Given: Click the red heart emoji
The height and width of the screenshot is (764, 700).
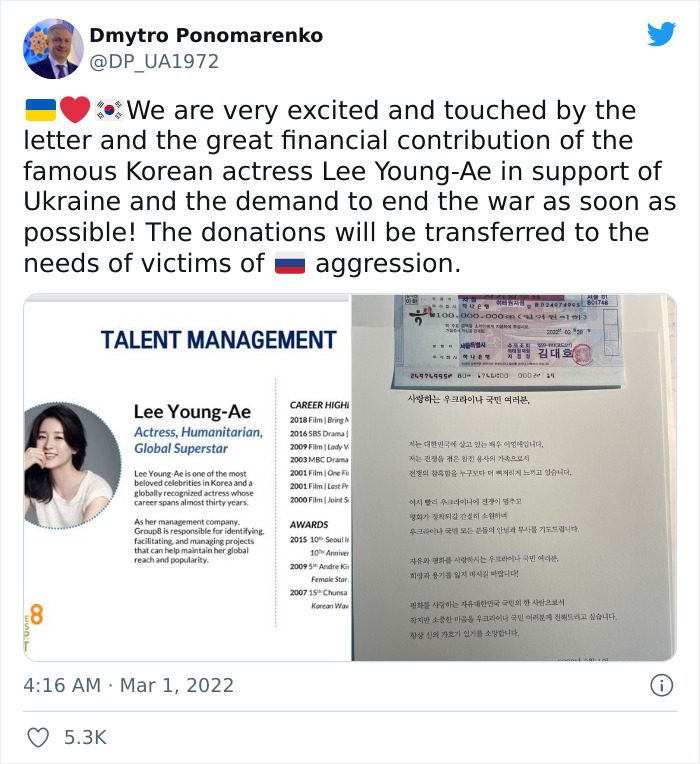Looking at the screenshot, I should (x=75, y=110).
